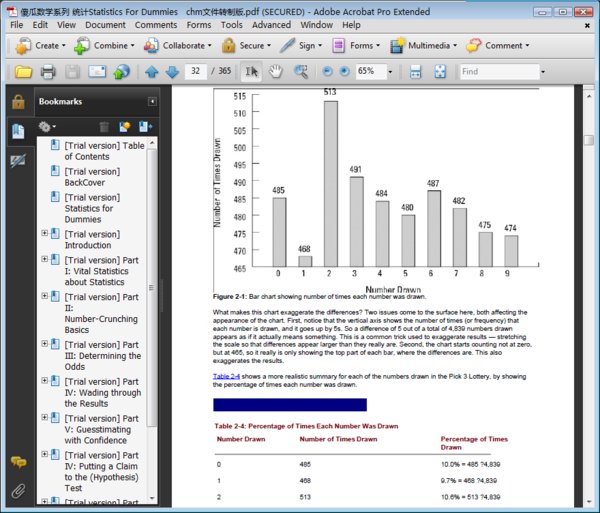
Task: Click the delete bookmark trash icon
Action: tap(104, 127)
